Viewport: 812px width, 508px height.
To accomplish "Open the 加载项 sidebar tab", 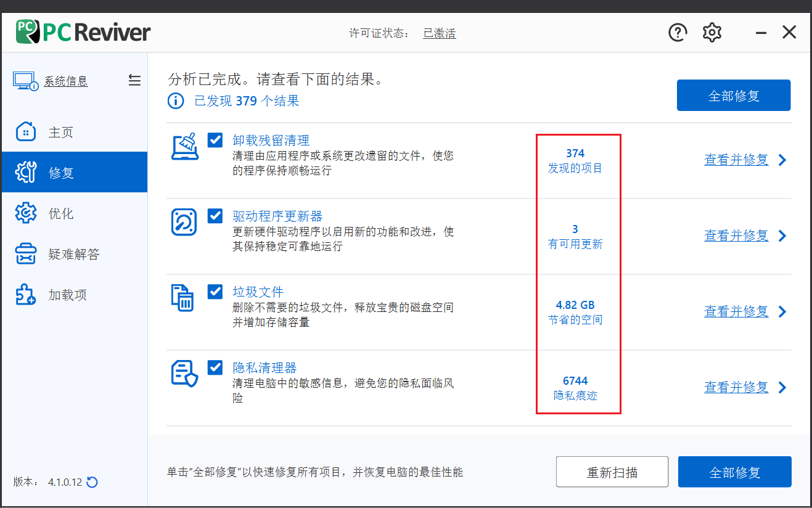I will 74,295.
